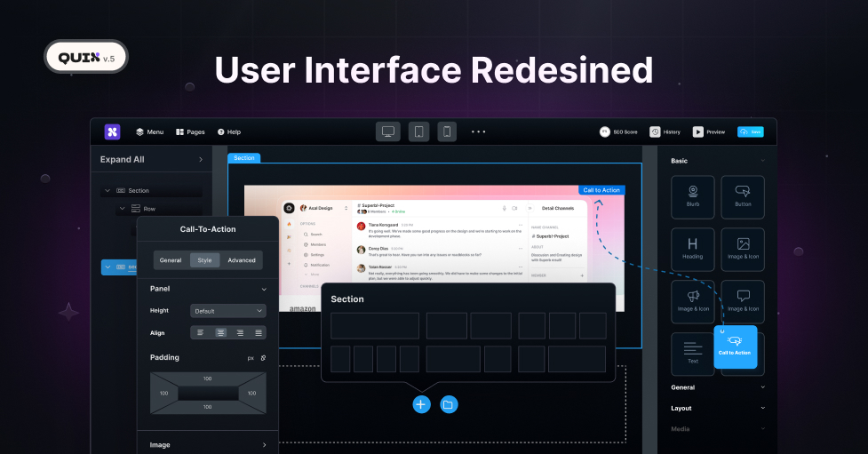Open the Menu item in the top bar
The image size is (868, 454).
pos(149,131)
